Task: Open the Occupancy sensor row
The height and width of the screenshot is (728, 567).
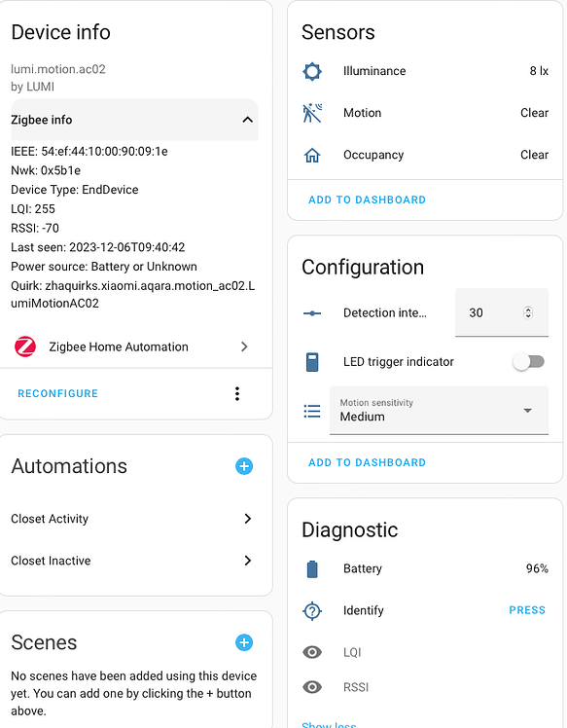Action: pyautogui.click(x=425, y=155)
